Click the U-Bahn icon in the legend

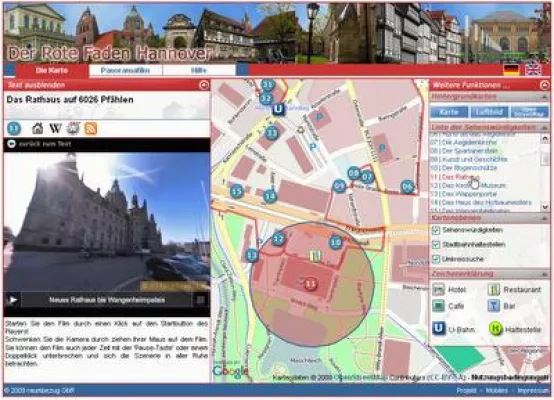(x=438, y=329)
